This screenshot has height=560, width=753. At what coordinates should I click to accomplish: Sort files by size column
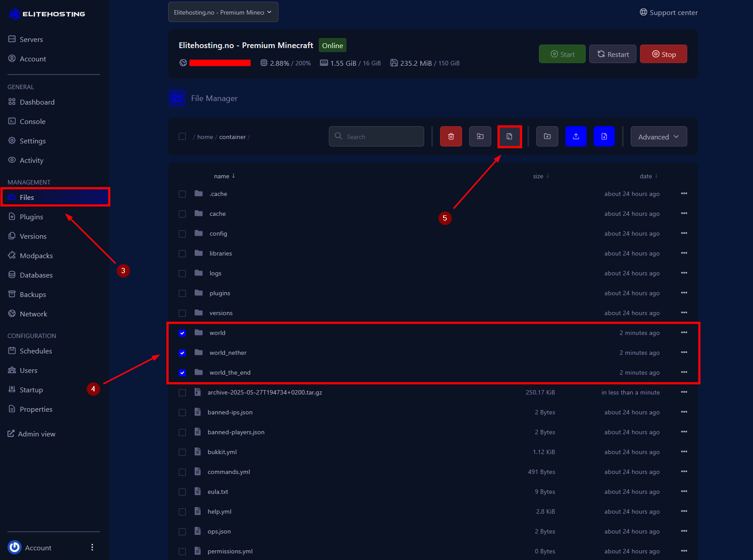click(x=541, y=176)
